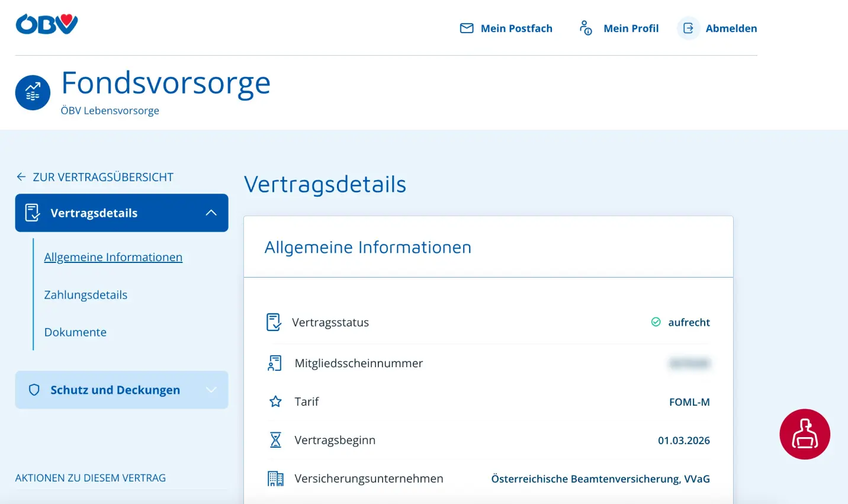Click the star icon next to Tarif
This screenshot has width=848, height=504.
(275, 402)
